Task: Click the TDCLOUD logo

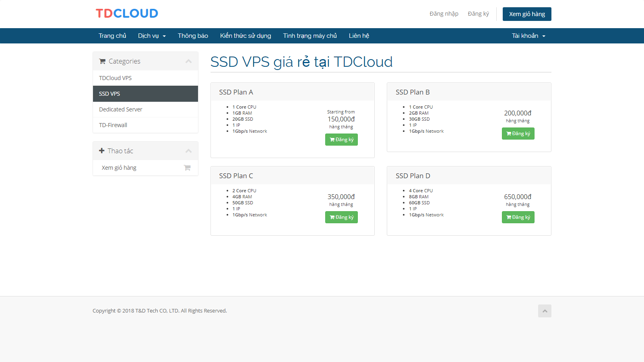Action: tap(127, 13)
